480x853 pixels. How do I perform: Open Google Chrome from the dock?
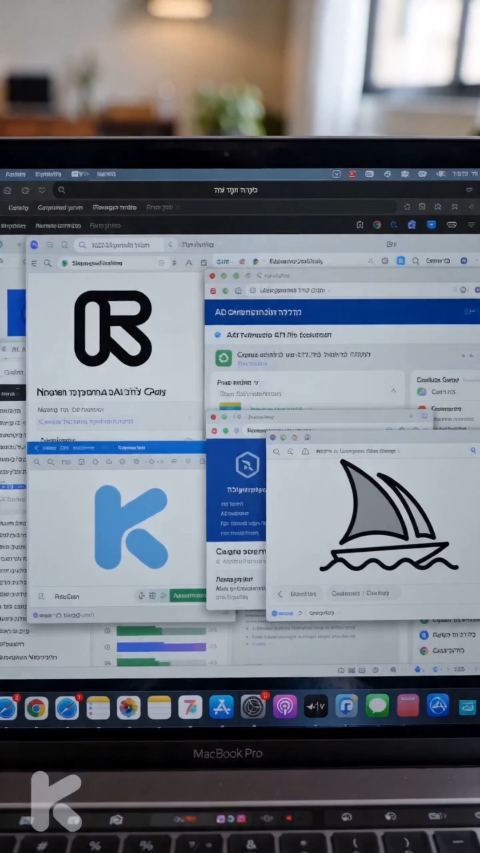point(36,708)
